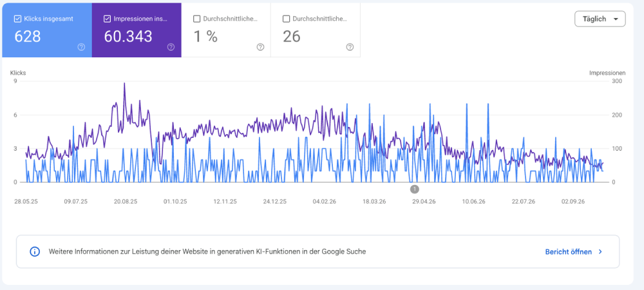
Task: Click the 09.07.25 date label
Action: tap(75, 202)
